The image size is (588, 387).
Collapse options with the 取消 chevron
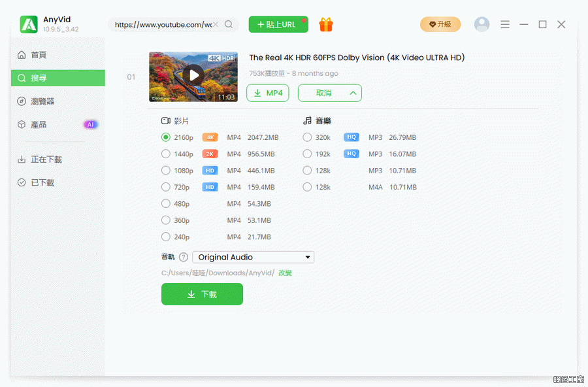pos(353,93)
